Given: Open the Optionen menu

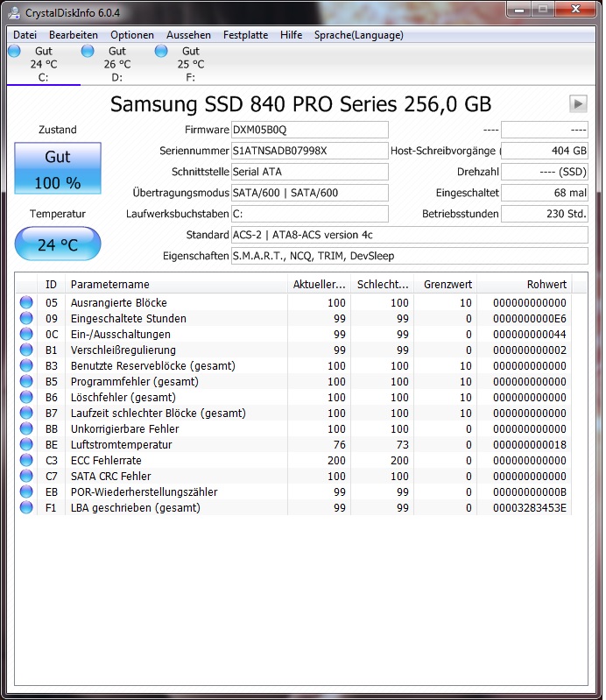Looking at the screenshot, I should pos(132,35).
